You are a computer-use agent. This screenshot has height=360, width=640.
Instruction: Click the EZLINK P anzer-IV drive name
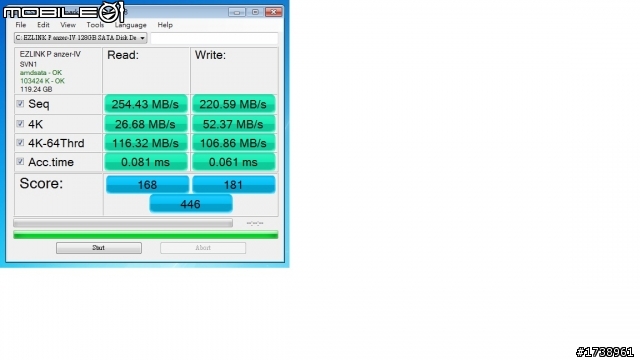click(x=50, y=54)
